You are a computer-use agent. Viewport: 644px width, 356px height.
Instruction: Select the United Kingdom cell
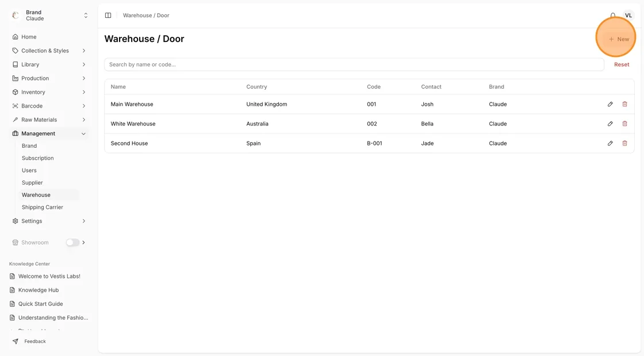[x=267, y=104]
